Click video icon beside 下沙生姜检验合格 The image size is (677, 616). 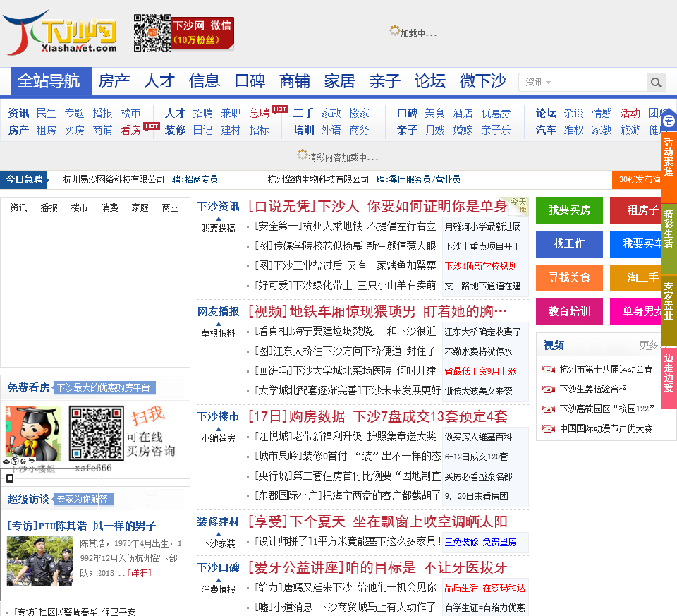549,389
